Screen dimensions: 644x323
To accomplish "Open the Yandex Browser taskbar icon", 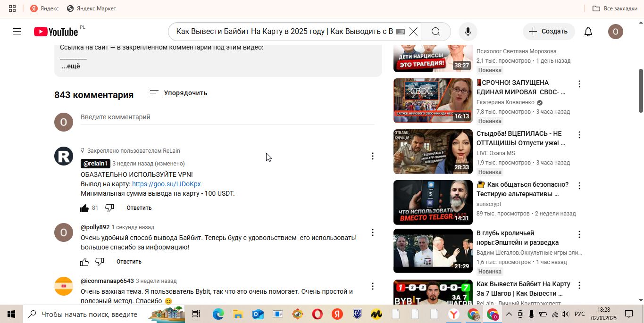I will [453, 314].
